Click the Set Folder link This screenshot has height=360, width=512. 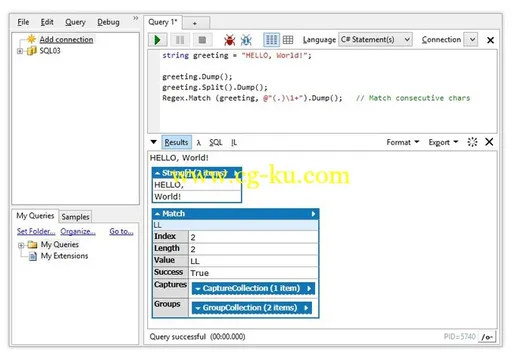(x=36, y=231)
